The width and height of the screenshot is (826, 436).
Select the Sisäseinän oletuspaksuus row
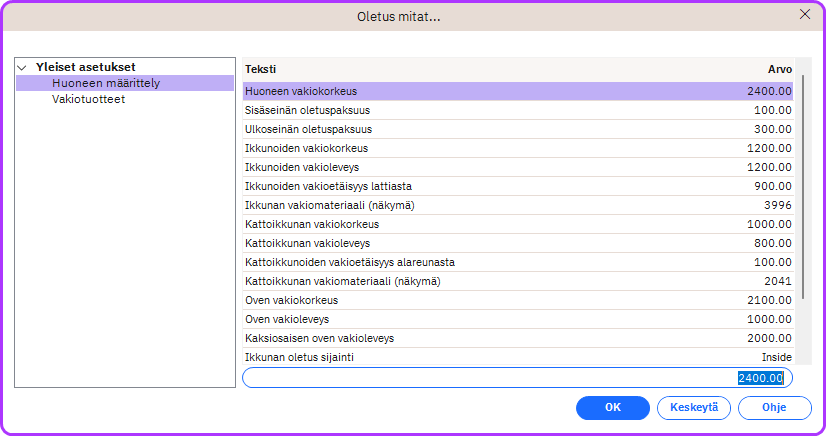click(x=518, y=110)
